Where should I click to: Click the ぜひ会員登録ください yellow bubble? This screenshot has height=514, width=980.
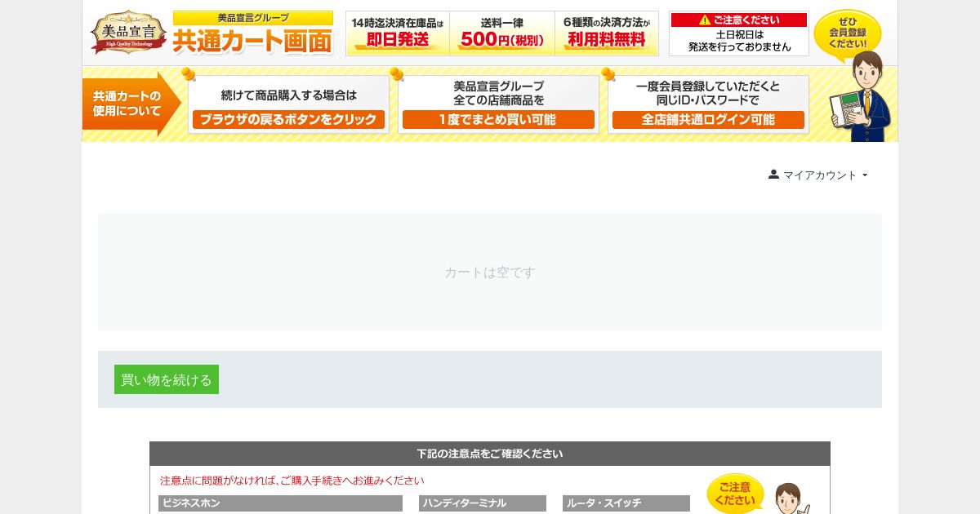click(x=848, y=33)
